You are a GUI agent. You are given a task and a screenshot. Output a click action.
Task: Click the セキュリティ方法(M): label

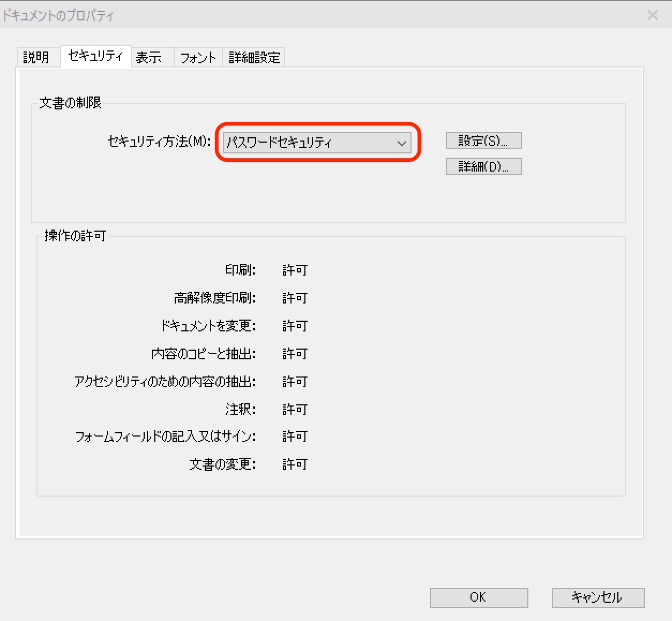pyautogui.click(x=159, y=142)
